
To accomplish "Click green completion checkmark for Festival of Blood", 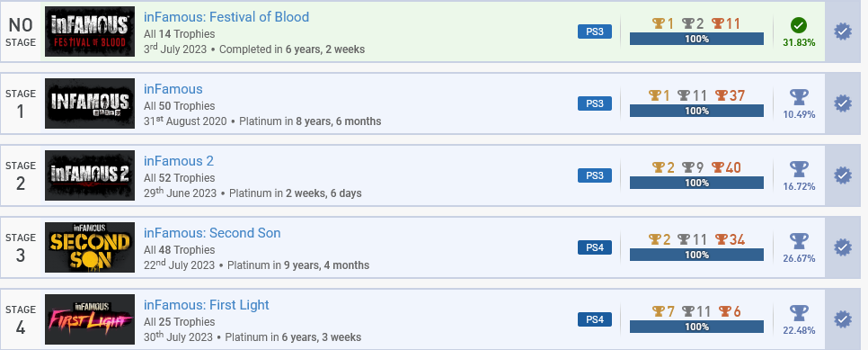I will point(799,25).
